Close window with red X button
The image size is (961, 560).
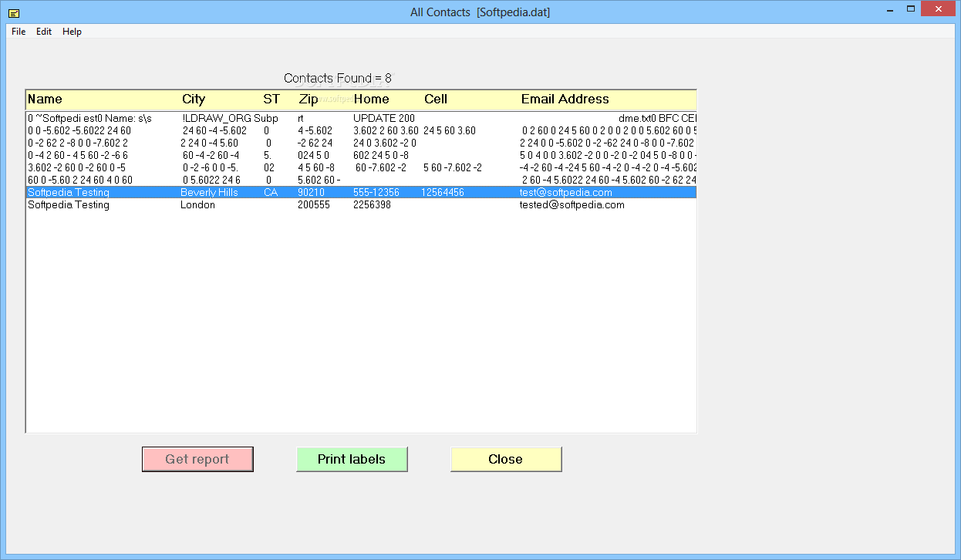939,8
